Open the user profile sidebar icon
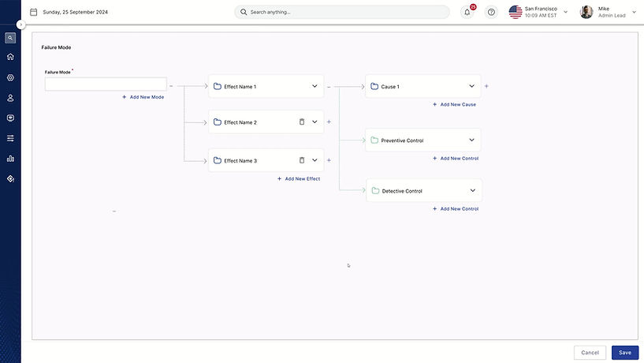Viewport: 644px width, 363px height. coord(10,98)
